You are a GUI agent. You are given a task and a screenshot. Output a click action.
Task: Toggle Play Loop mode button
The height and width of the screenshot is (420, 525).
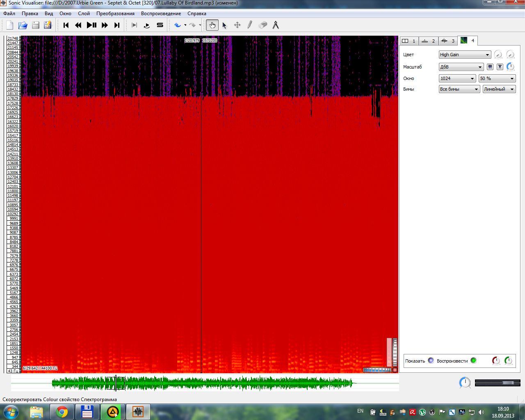147,25
